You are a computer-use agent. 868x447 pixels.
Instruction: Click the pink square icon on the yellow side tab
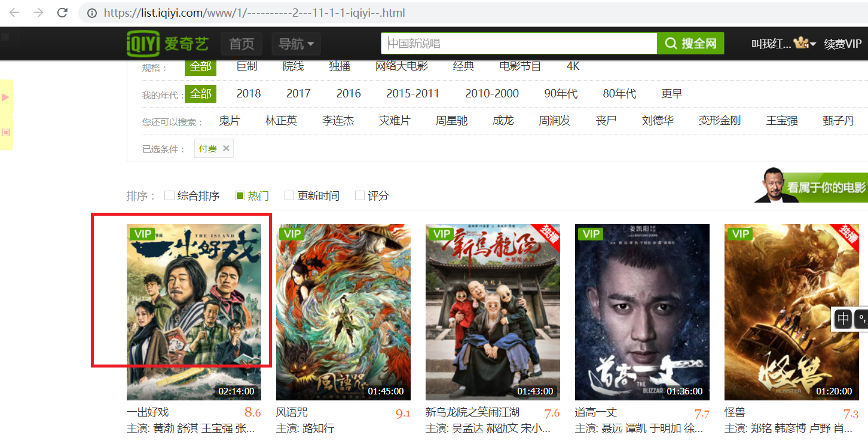pos(6,132)
